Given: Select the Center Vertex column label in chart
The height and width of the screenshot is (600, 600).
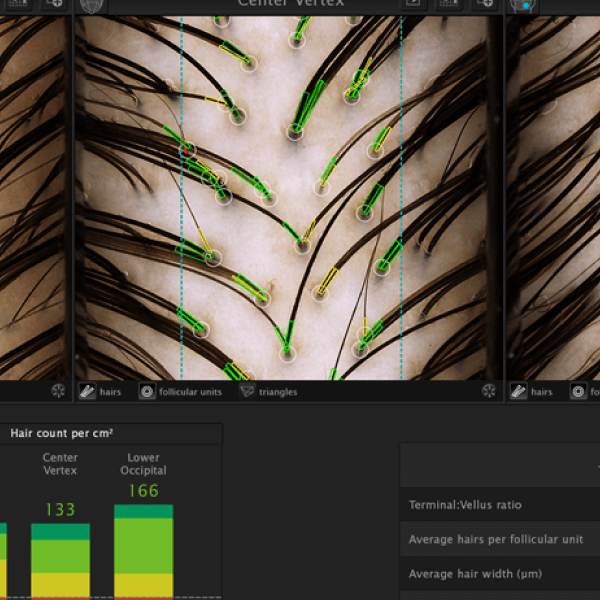Looking at the screenshot, I should [x=60, y=464].
